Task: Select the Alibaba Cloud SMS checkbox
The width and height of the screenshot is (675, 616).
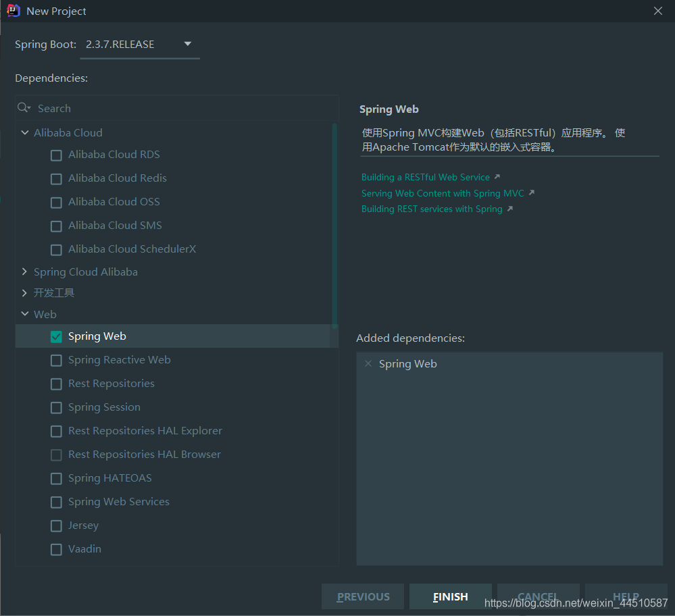Action: tap(56, 226)
